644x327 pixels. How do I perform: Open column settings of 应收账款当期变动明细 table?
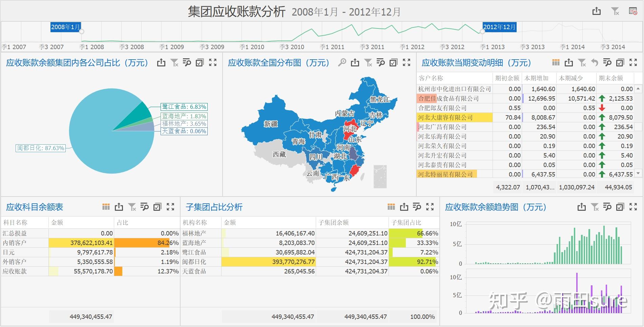click(556, 62)
